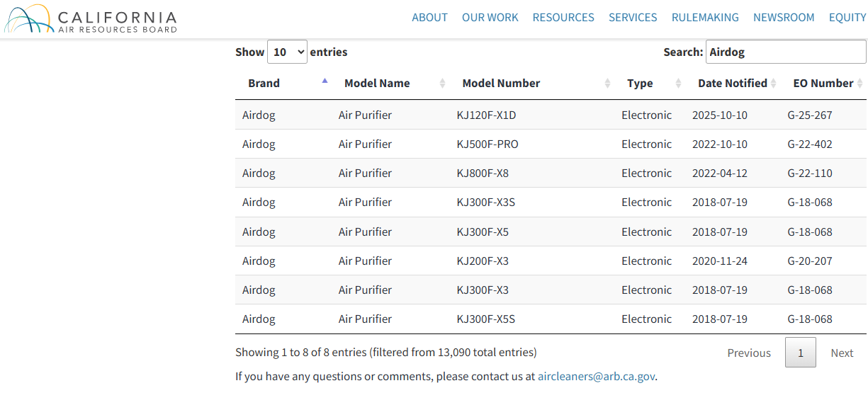The image size is (868, 405).
Task: Click the Search field containing Airdog
Action: tap(786, 52)
